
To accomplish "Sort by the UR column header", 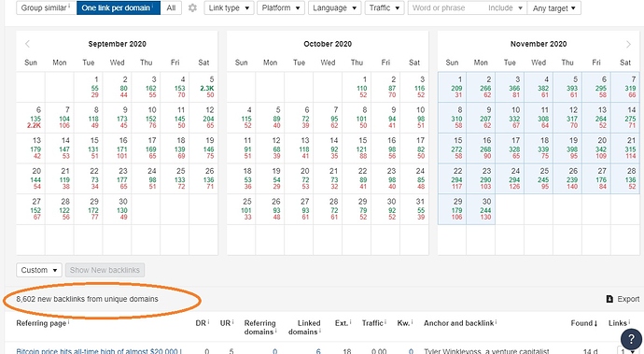I will tap(226, 323).
